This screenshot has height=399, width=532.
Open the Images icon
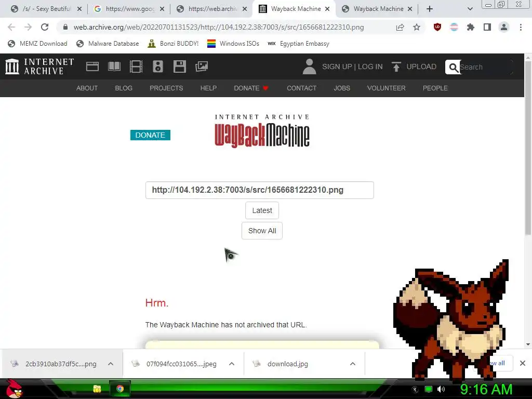(202, 66)
